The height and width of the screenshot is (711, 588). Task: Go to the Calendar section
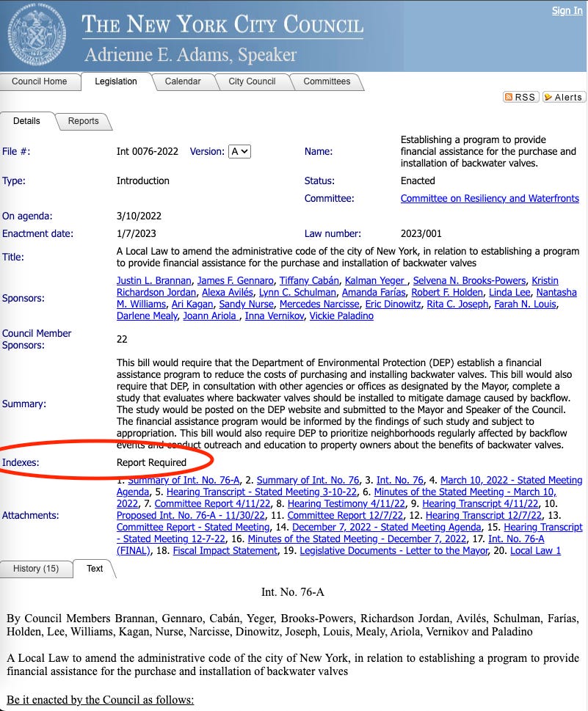pos(184,81)
